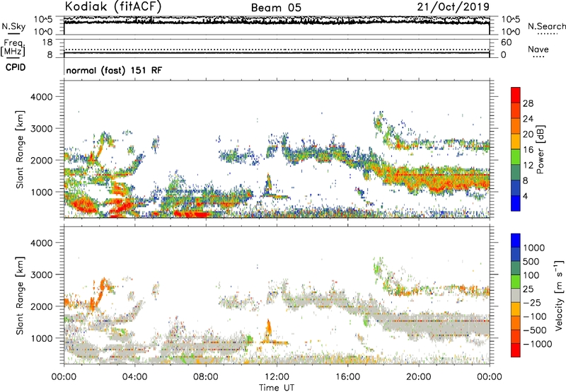566x392 pixels.
Task: Click the '20:00' time axis label
Action: tap(418, 377)
